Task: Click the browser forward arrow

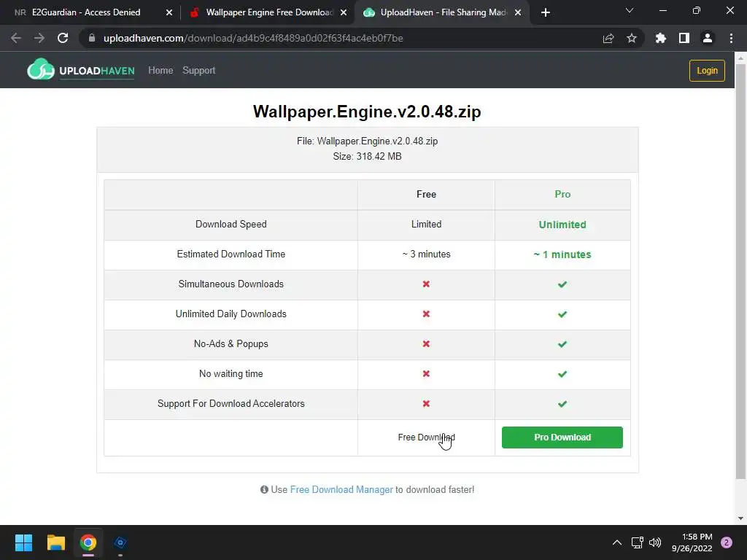Action: click(39, 38)
